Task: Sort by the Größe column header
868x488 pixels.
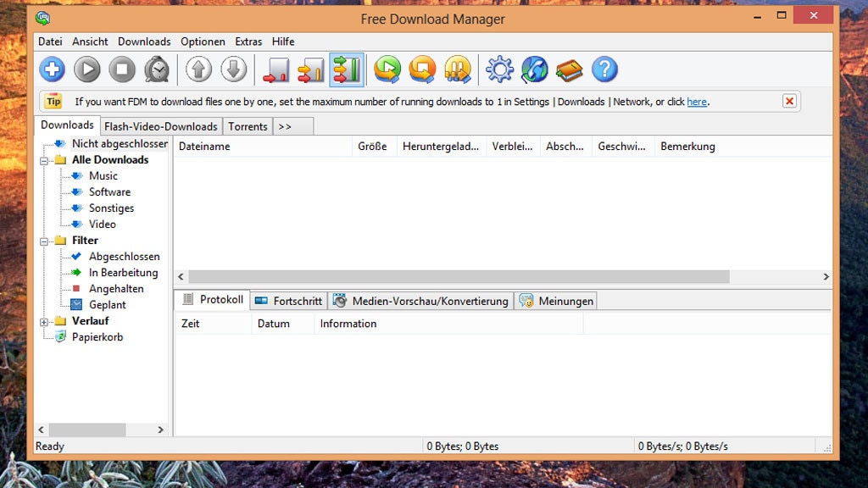Action: (374, 147)
